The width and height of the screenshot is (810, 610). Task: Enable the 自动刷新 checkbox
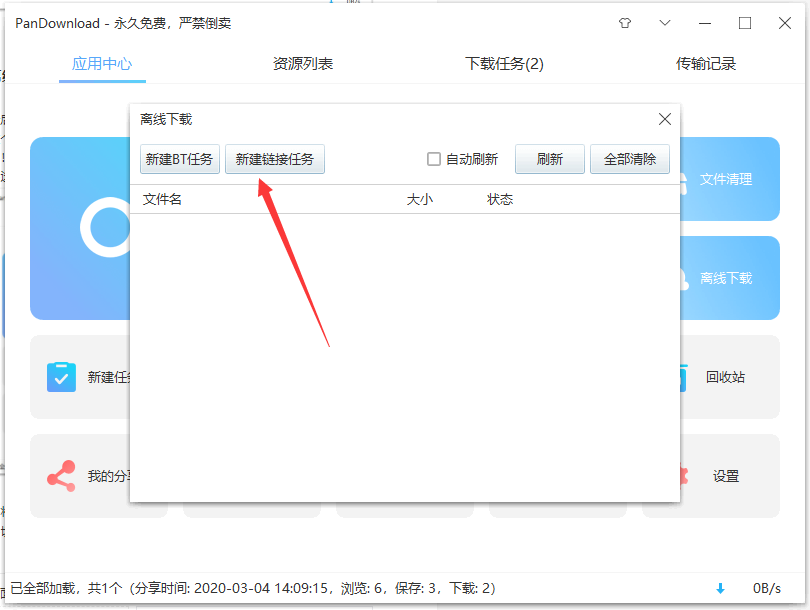click(x=434, y=159)
